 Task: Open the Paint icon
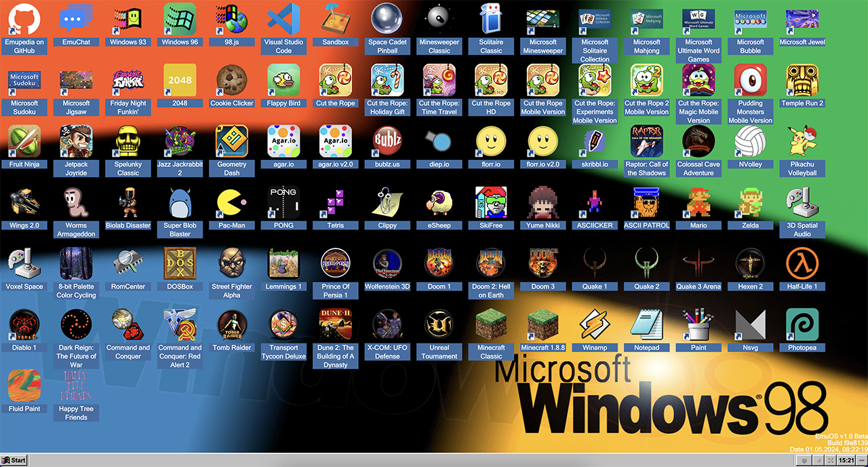tap(698, 324)
